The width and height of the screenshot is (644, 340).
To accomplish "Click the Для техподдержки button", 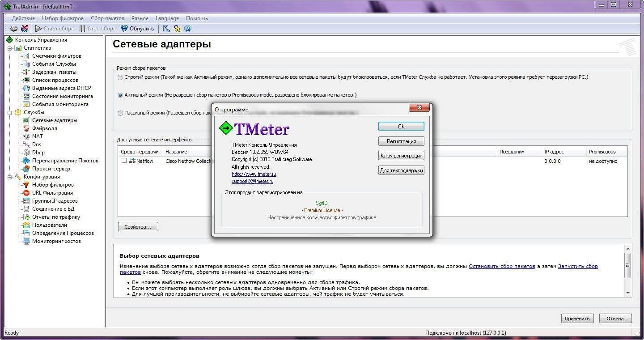I will click(401, 170).
